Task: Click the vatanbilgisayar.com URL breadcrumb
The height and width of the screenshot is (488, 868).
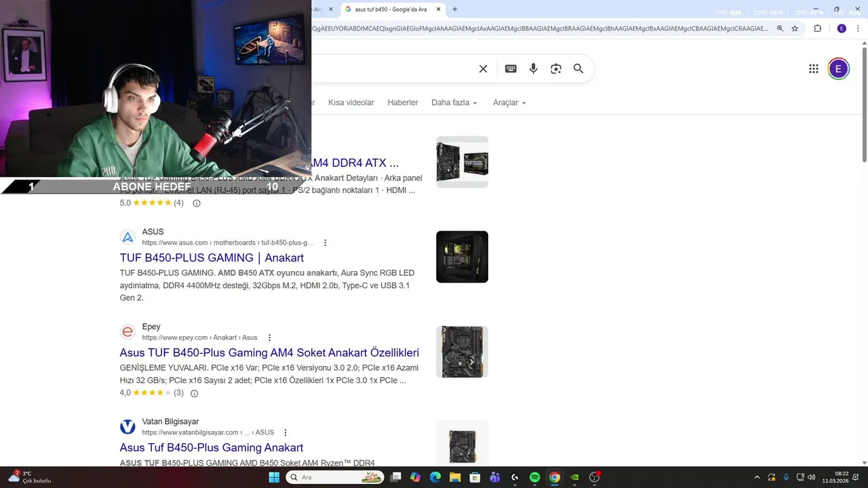Action: (208, 432)
